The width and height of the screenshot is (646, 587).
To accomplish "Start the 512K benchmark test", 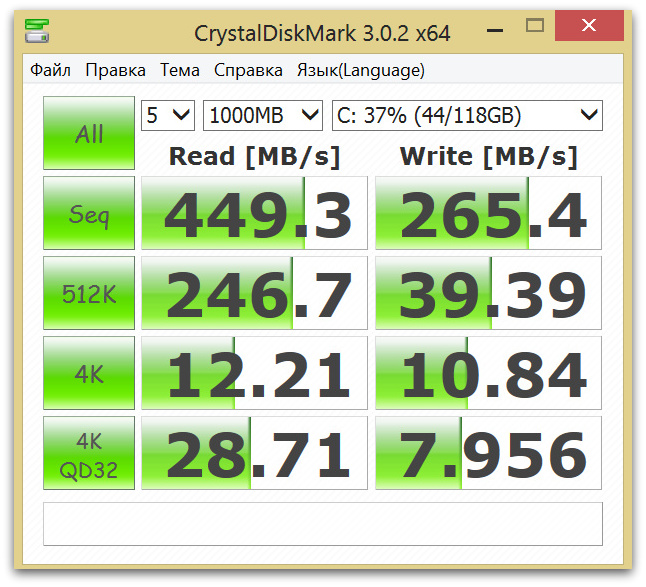I will point(89,293).
